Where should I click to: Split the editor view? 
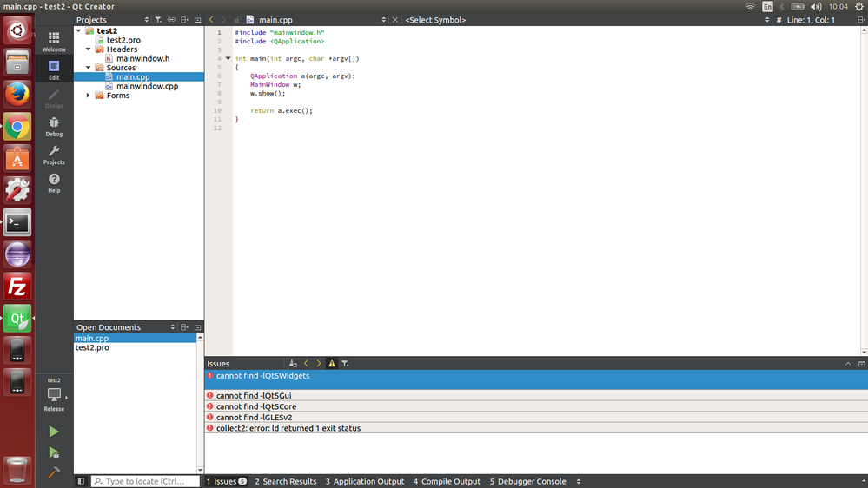(x=861, y=20)
